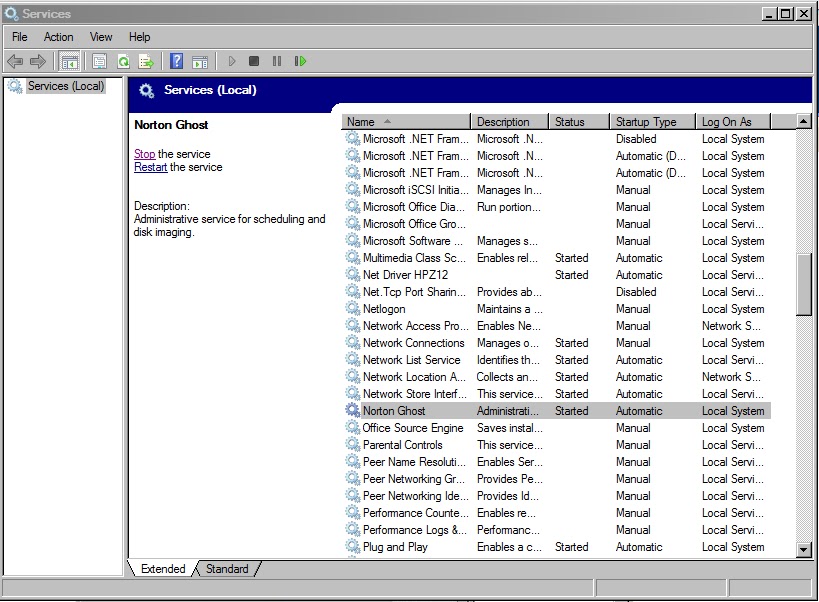819x602 pixels.
Task: Click the gear icon beside Parental Controls
Action: tap(353, 445)
